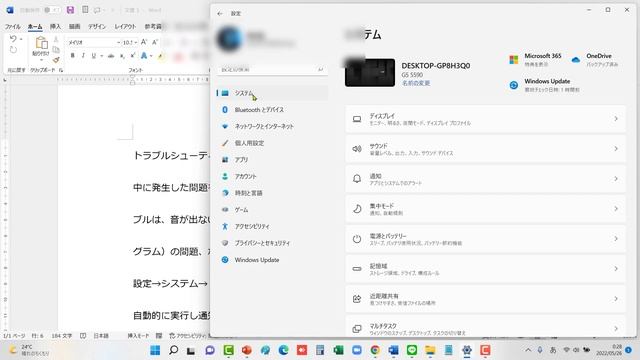Screen dimensions: 640x360
Task: Toggle Bold formatting in Word ribbon
Action: pyautogui.click(x=72, y=56)
